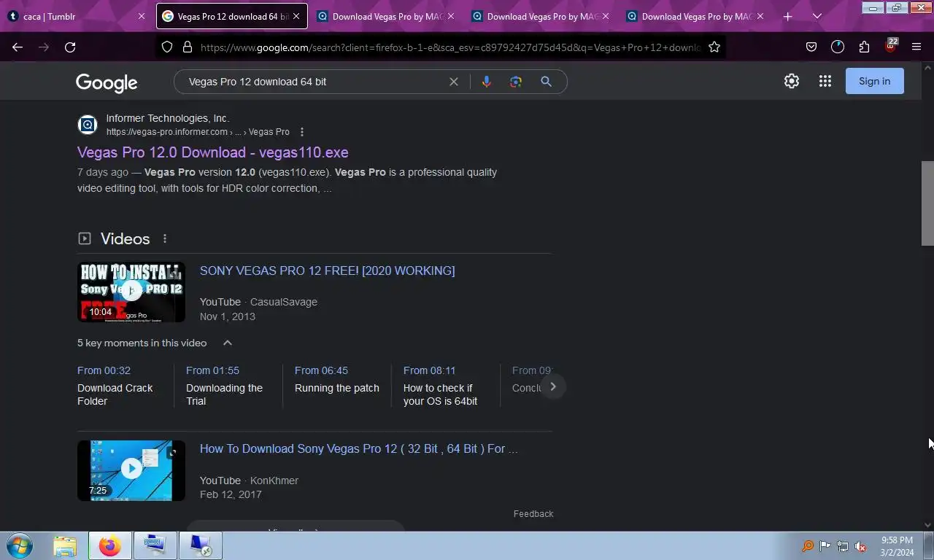934x560 pixels.
Task: Sign in to Google account
Action: [x=874, y=81]
